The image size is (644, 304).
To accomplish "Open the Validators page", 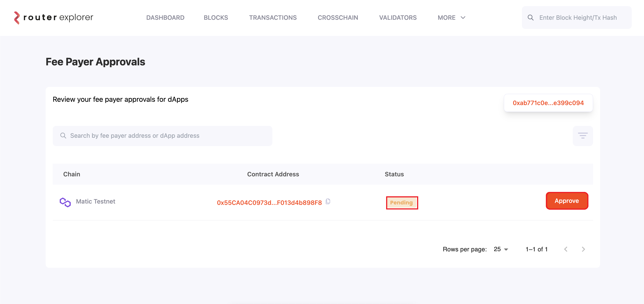I will [x=398, y=18].
